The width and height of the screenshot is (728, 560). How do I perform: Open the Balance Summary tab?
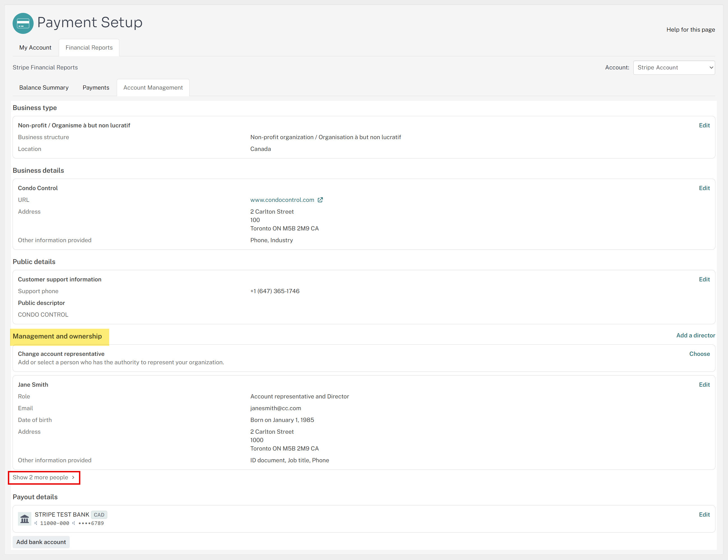pyautogui.click(x=44, y=88)
